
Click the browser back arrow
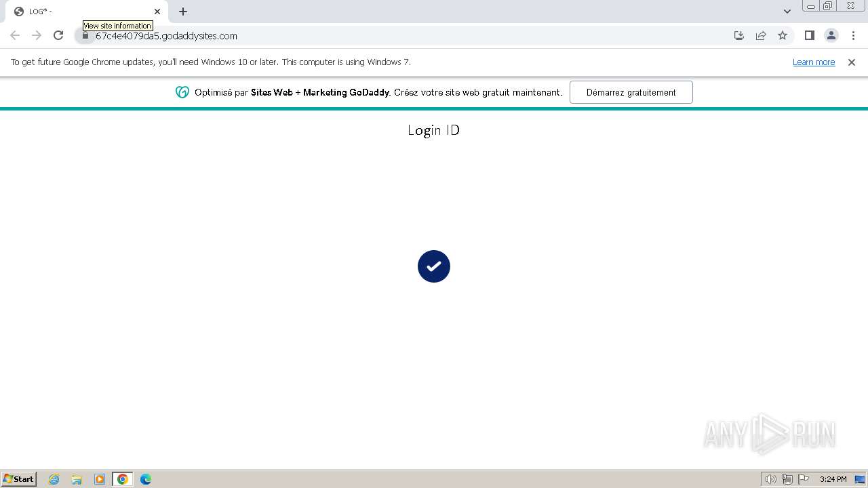point(15,35)
